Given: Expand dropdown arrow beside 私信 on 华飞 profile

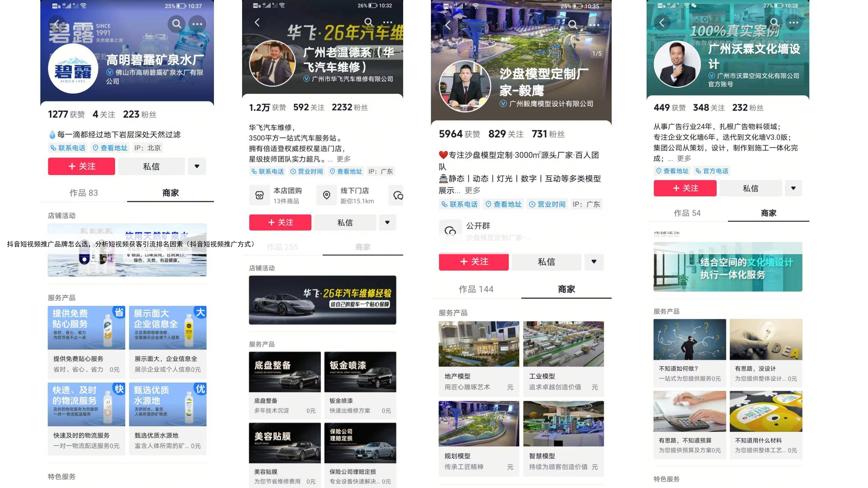Looking at the screenshot, I should 387,223.
